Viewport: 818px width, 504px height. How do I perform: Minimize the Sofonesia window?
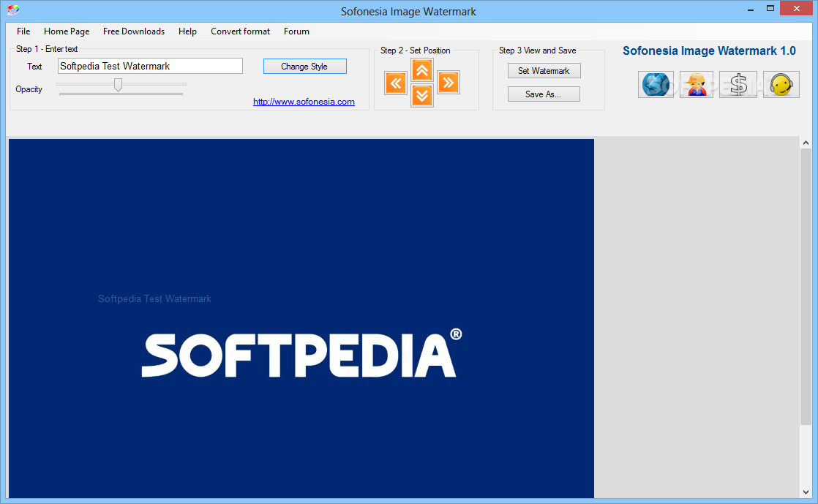coord(750,9)
